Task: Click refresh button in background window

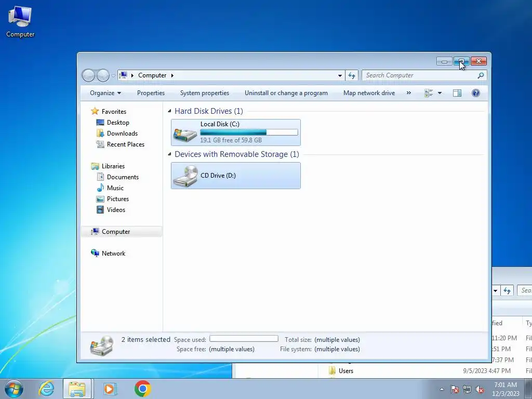Action: click(x=507, y=290)
